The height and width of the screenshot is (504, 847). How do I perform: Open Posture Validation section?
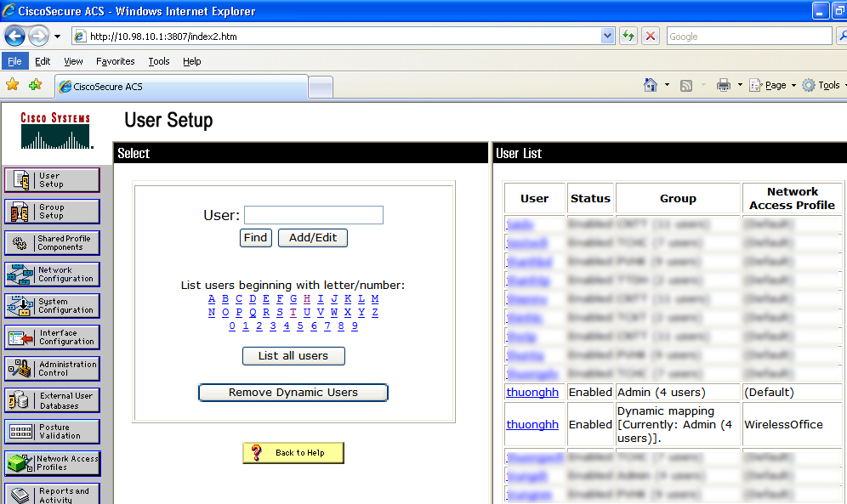click(x=52, y=432)
